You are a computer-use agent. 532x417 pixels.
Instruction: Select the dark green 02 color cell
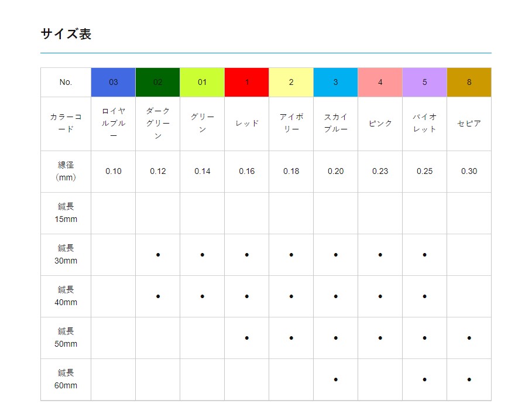pyautogui.click(x=157, y=82)
